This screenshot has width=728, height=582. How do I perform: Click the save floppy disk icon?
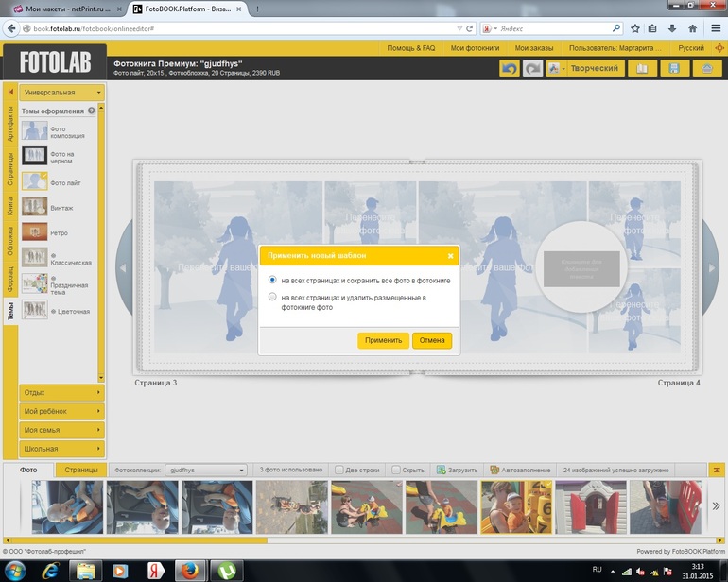point(674,69)
